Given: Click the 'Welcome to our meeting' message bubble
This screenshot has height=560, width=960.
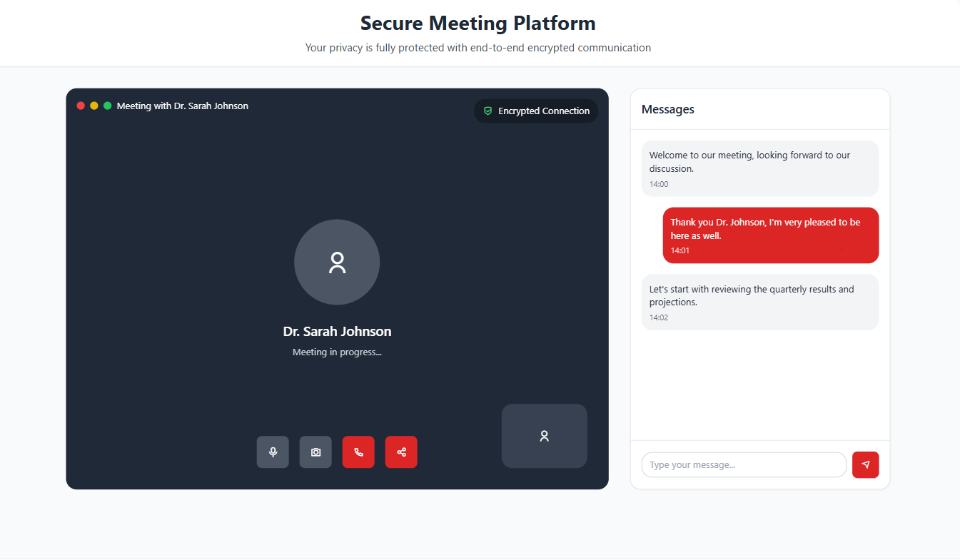Looking at the screenshot, I should point(760,168).
